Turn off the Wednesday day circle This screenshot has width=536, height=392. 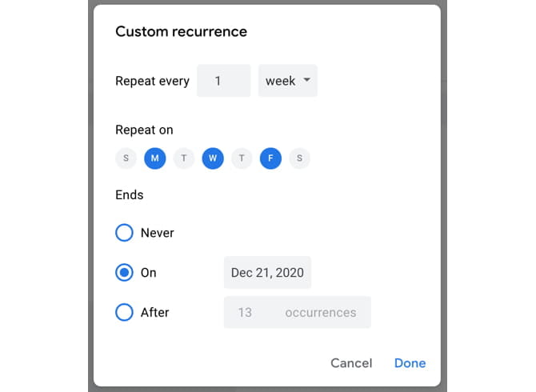pyautogui.click(x=213, y=158)
